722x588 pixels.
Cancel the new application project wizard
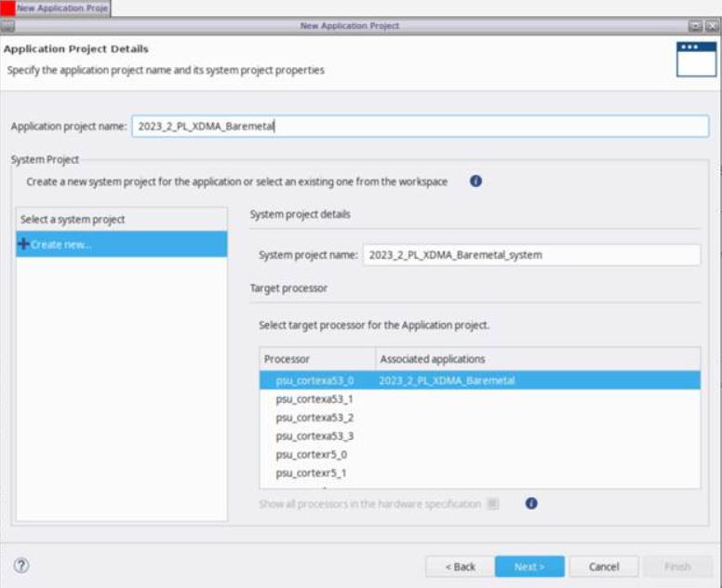(x=604, y=567)
